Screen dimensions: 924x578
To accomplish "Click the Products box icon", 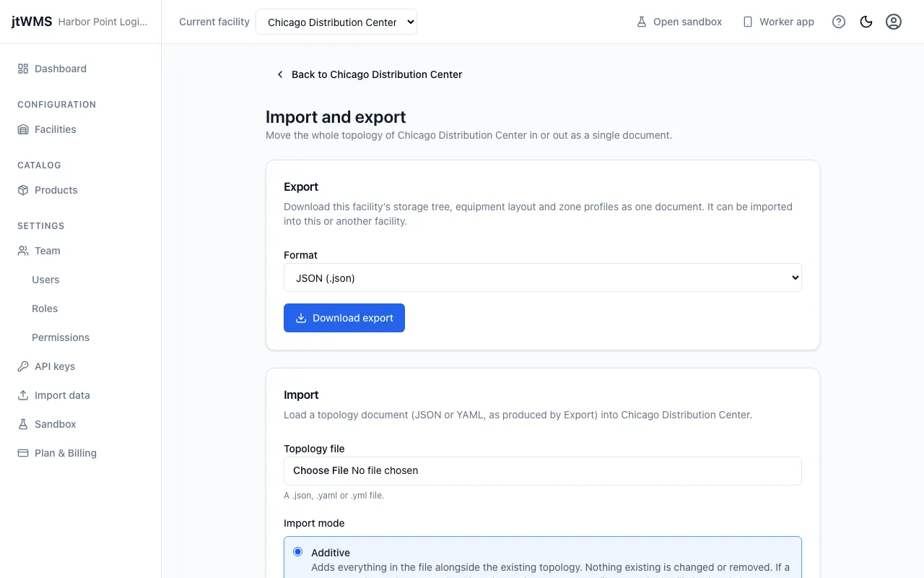I will pyautogui.click(x=23, y=190).
